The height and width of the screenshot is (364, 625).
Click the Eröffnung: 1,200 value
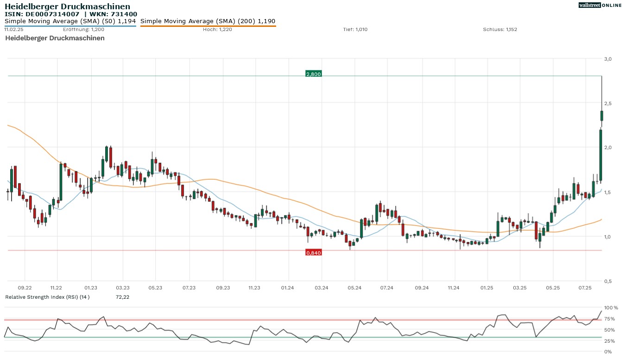[x=83, y=29]
